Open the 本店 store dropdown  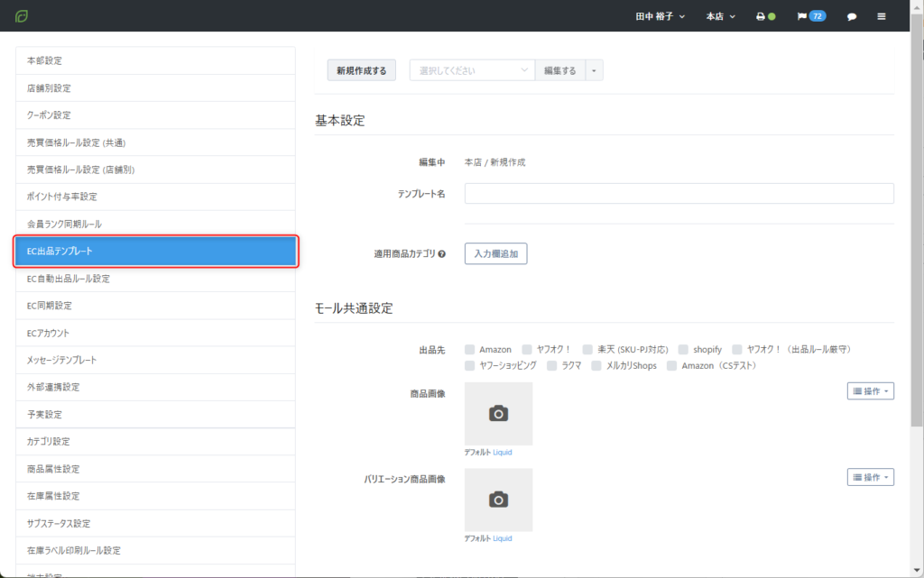click(721, 16)
